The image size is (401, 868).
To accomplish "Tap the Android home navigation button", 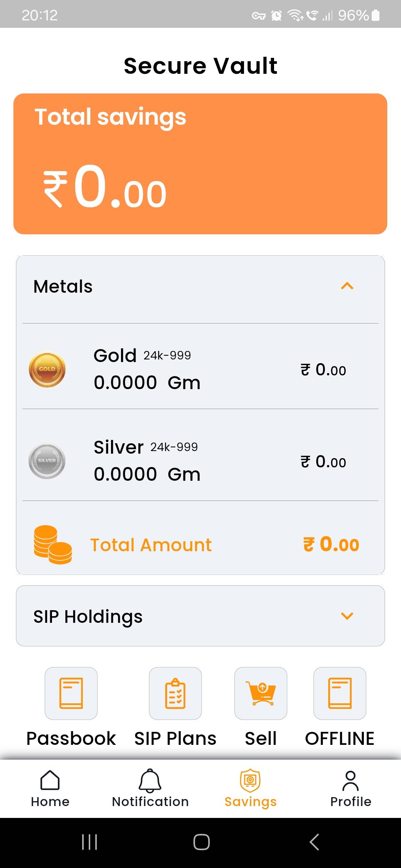I will click(x=202, y=842).
